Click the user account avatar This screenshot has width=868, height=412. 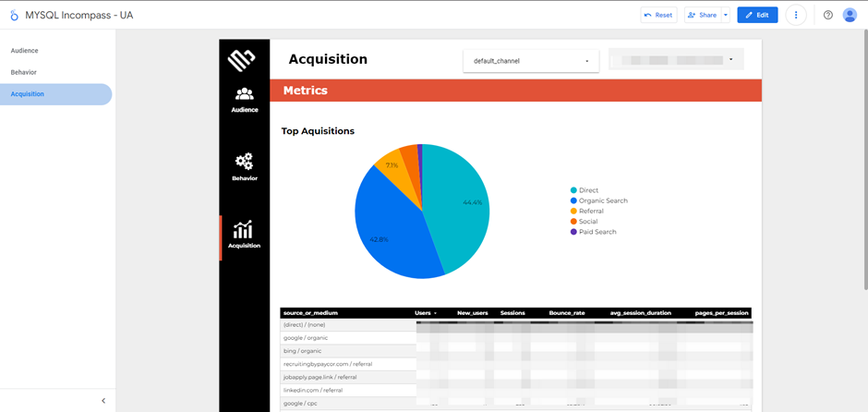tap(850, 15)
